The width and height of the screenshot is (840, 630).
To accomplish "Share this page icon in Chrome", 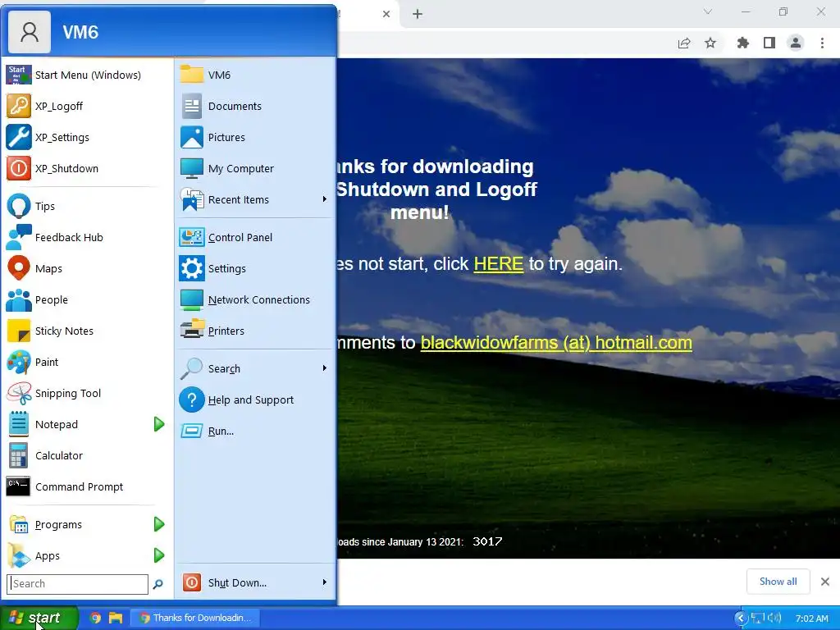I will point(684,43).
